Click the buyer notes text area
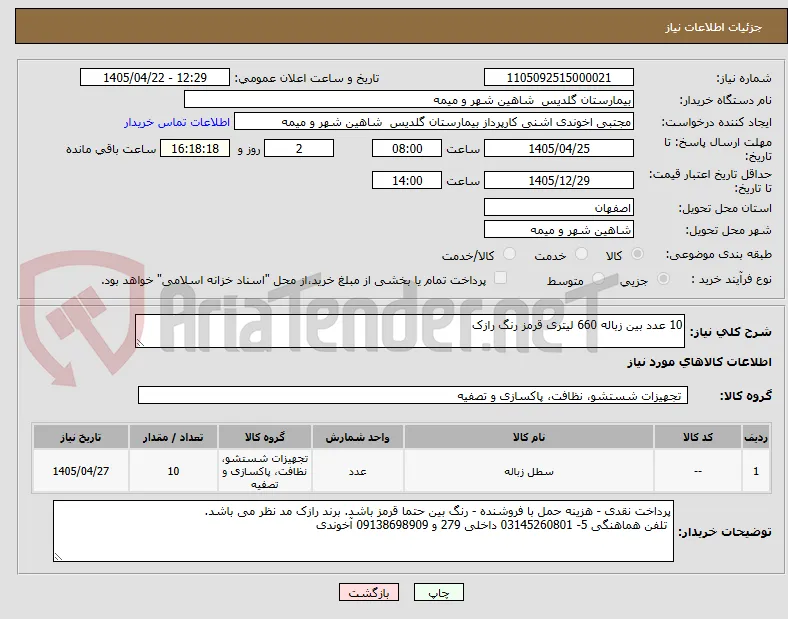 pos(363,531)
